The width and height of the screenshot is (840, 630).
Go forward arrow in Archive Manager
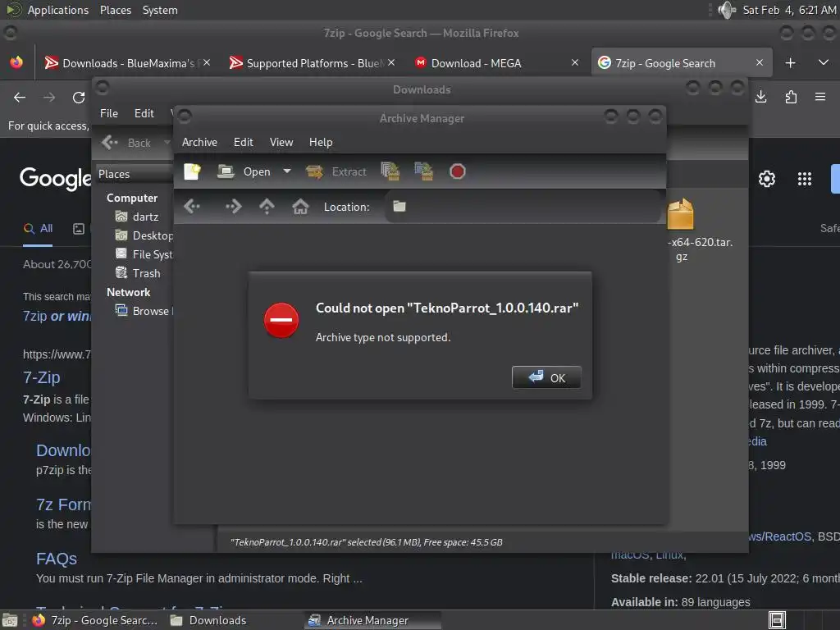tap(233, 206)
